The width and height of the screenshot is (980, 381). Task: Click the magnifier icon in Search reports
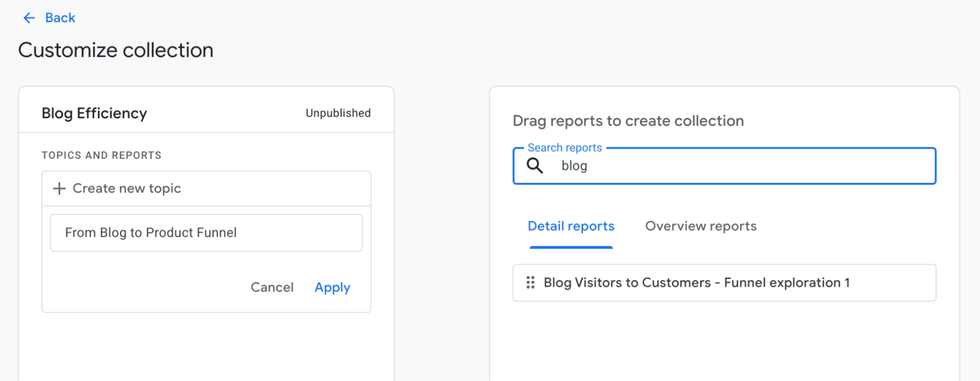coord(534,166)
